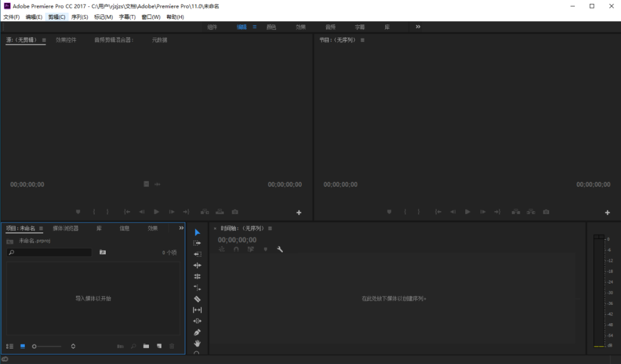The height and width of the screenshot is (364, 621).
Task: Switch to 音频 workspace
Action: (x=330, y=27)
